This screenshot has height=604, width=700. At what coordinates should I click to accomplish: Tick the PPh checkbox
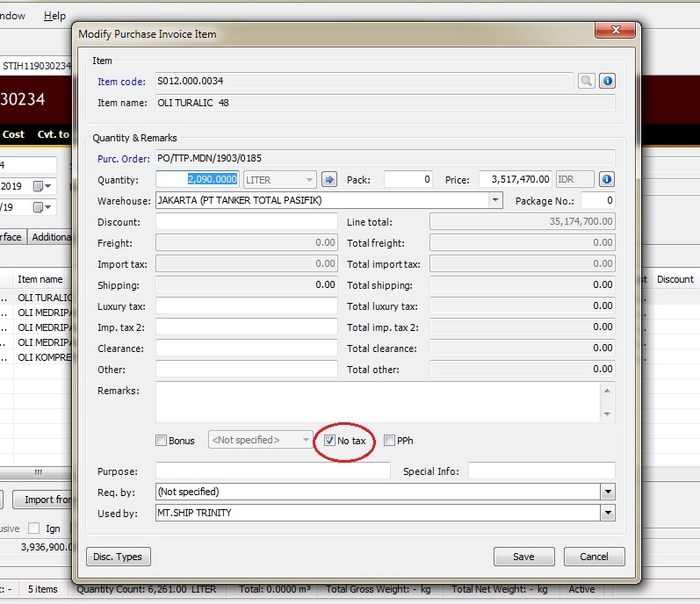tap(389, 440)
